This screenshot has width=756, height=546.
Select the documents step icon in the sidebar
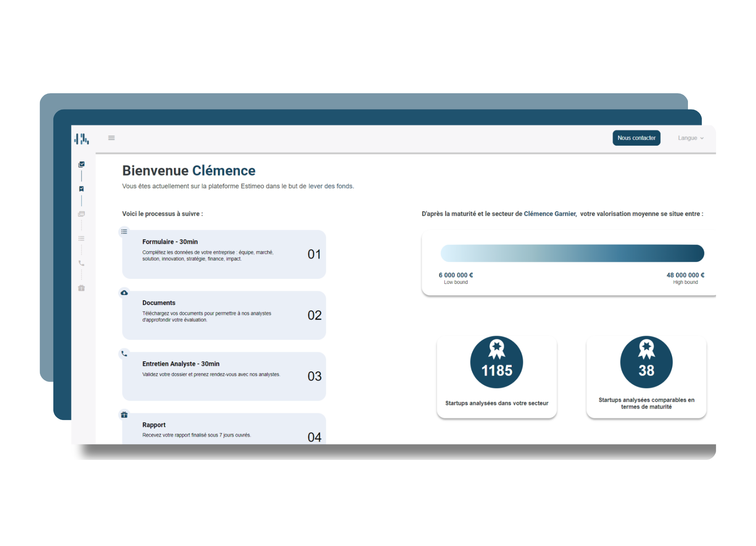pos(81,214)
